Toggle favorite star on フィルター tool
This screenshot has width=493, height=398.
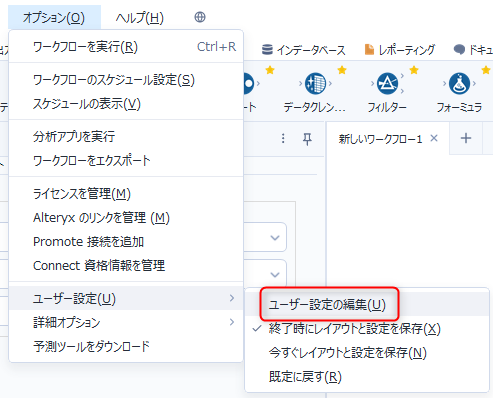tap(414, 70)
